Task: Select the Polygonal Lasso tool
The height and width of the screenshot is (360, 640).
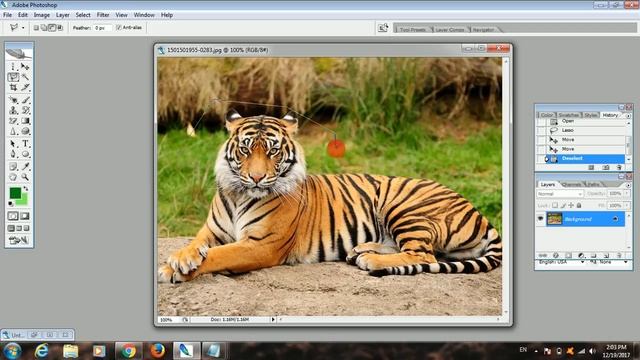Action: [13, 77]
